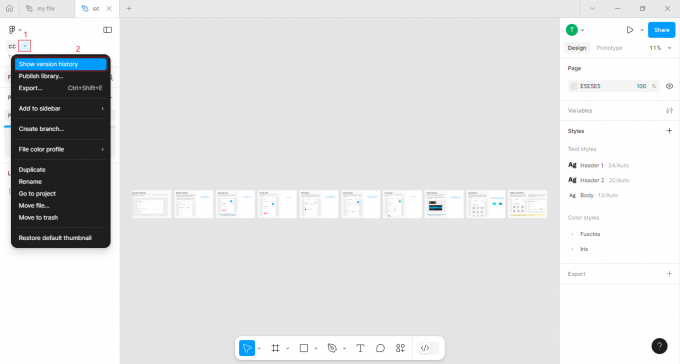
Task: Select the Frame tool
Action: coord(275,348)
